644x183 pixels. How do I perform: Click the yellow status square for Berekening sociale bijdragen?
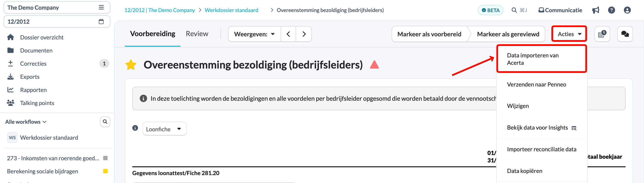pyautogui.click(x=105, y=171)
